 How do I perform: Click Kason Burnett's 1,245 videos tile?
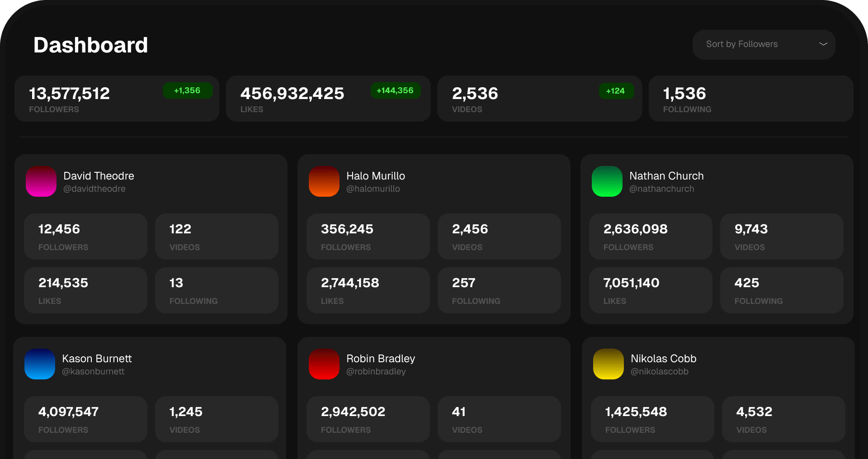click(217, 419)
